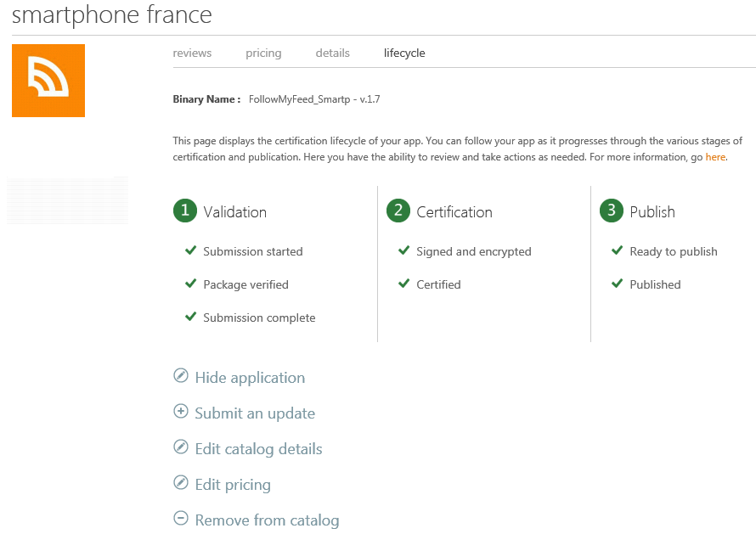
Task: Click the Hide application link
Action: click(x=250, y=378)
